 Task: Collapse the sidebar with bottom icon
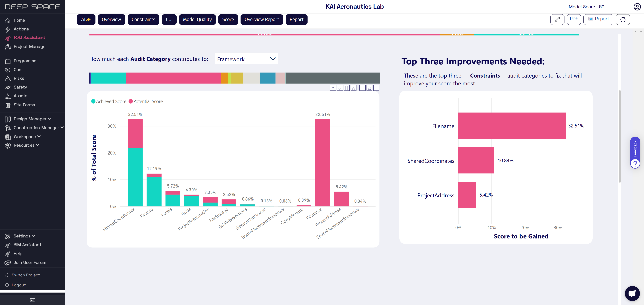33,300
